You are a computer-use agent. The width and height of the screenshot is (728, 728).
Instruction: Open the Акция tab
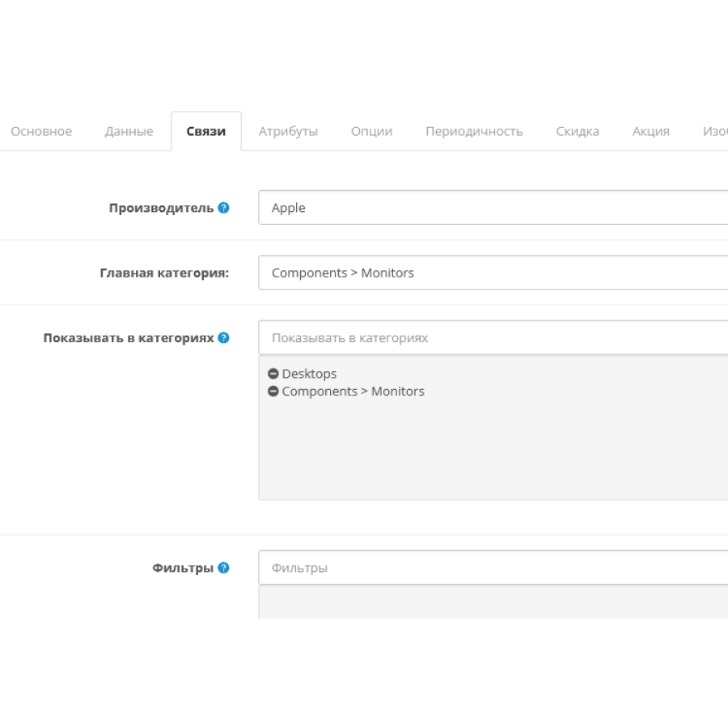click(651, 131)
